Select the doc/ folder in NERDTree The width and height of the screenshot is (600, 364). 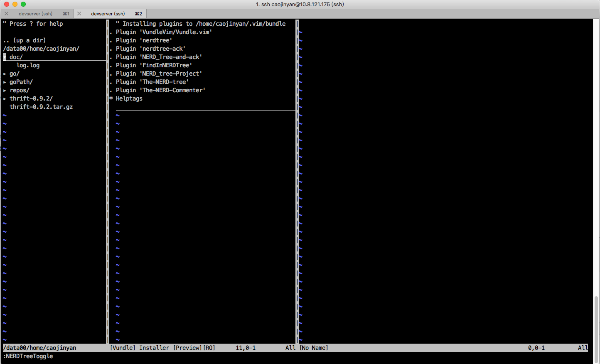pos(16,57)
